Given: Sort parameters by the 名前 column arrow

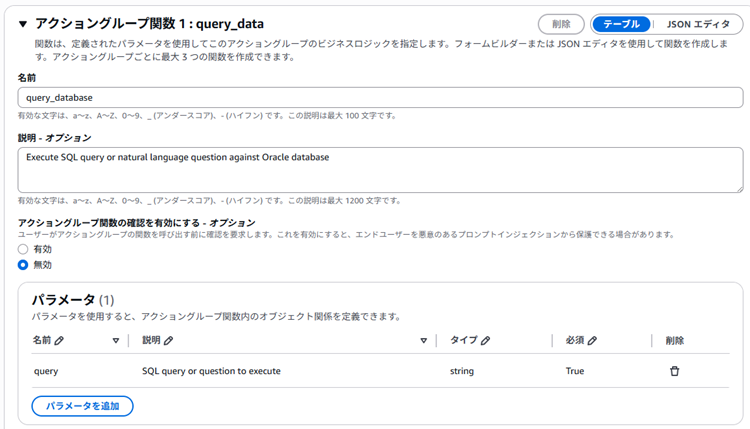Looking at the screenshot, I should coord(116,341).
